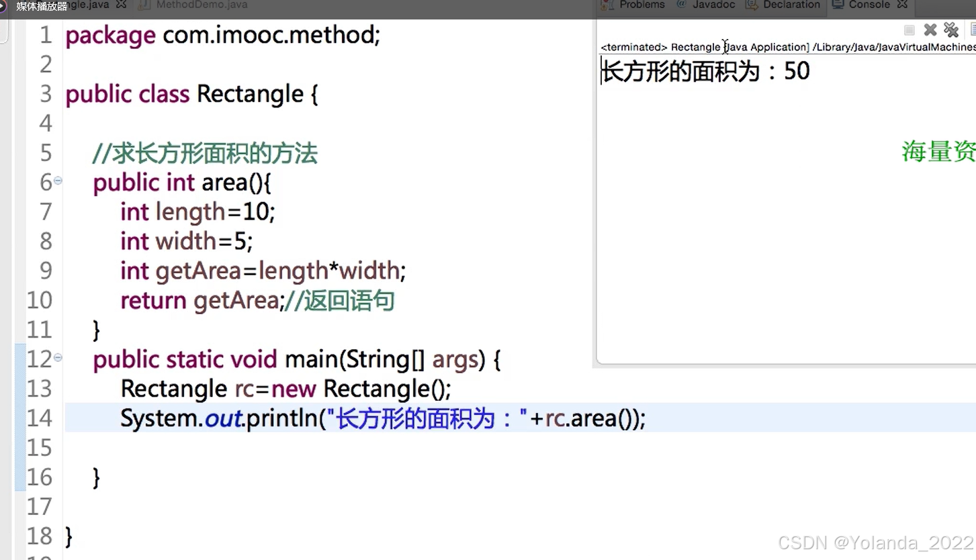Screen dimensions: 976x560
Task: Collapse the area() method fold marker on line 6
Action: 58,181
